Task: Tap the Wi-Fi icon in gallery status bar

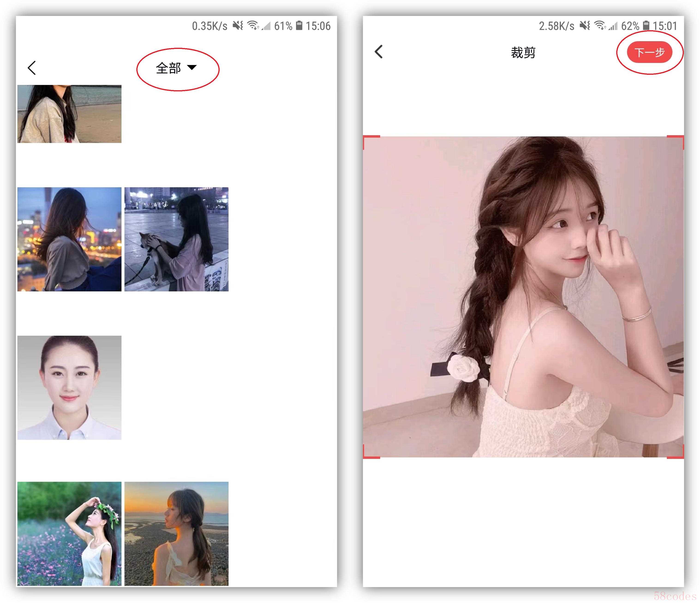Action: [x=253, y=25]
